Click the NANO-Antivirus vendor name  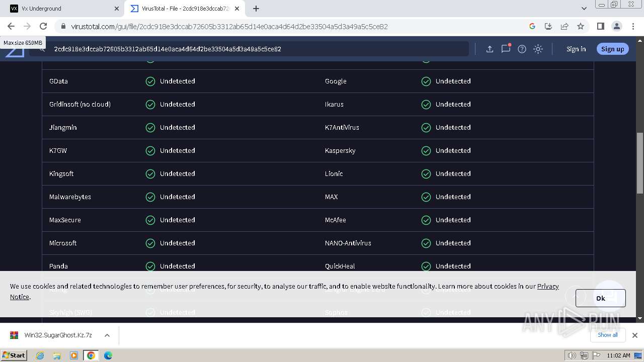pos(348,243)
